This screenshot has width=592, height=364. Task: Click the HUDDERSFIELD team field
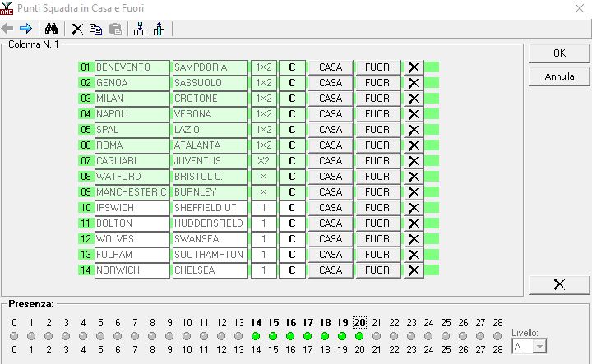(x=210, y=223)
